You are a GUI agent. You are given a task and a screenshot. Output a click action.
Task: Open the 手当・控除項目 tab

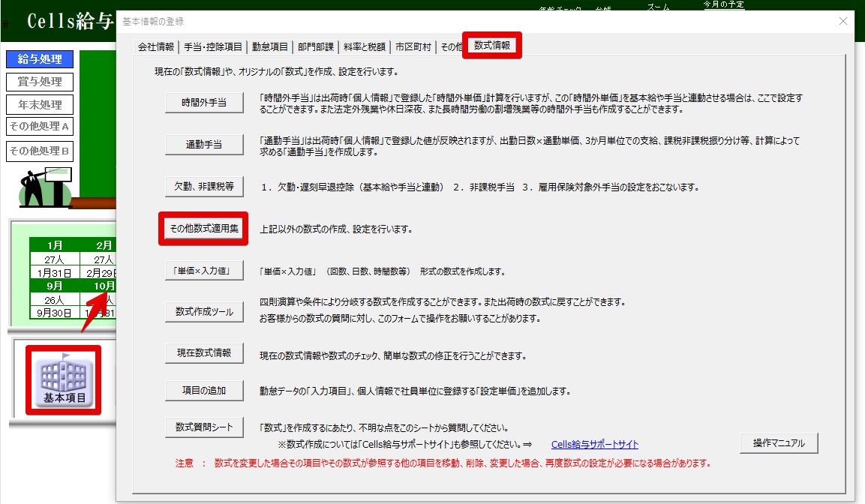coord(213,46)
